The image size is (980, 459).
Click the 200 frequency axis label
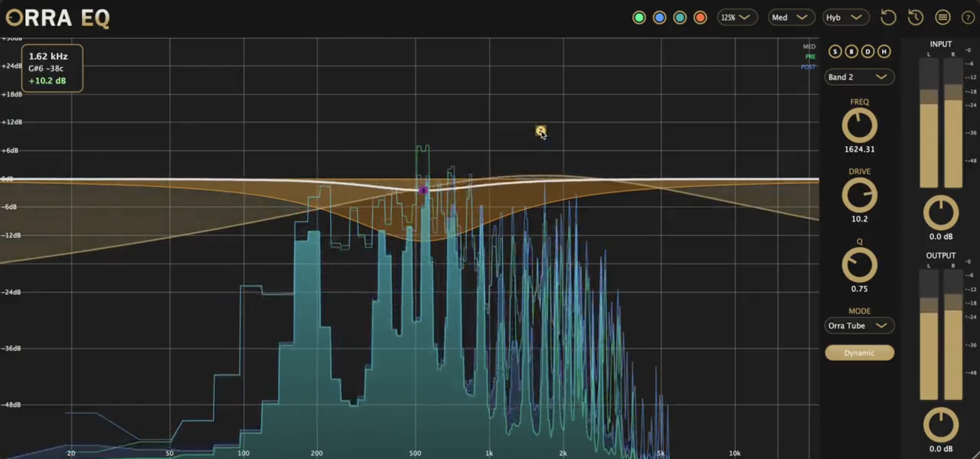[316, 453]
